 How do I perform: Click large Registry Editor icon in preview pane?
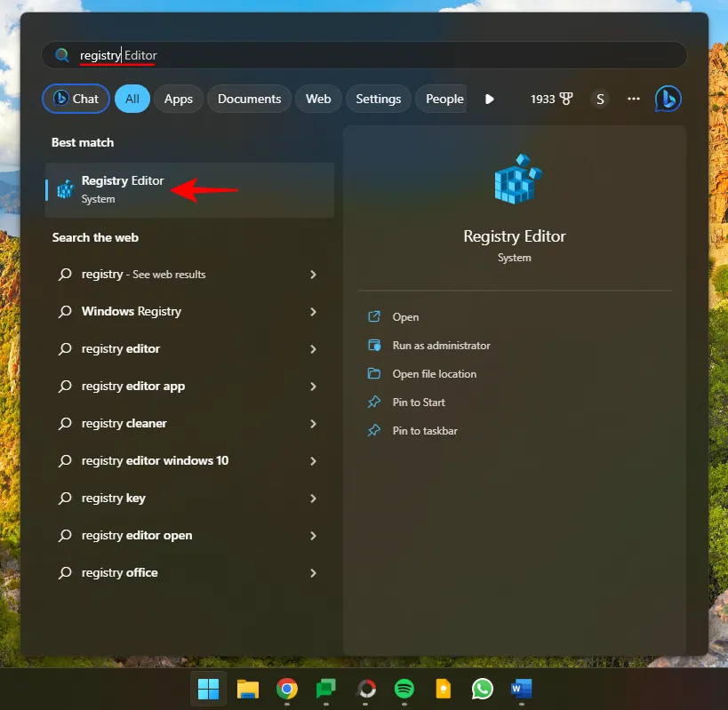[x=518, y=179]
